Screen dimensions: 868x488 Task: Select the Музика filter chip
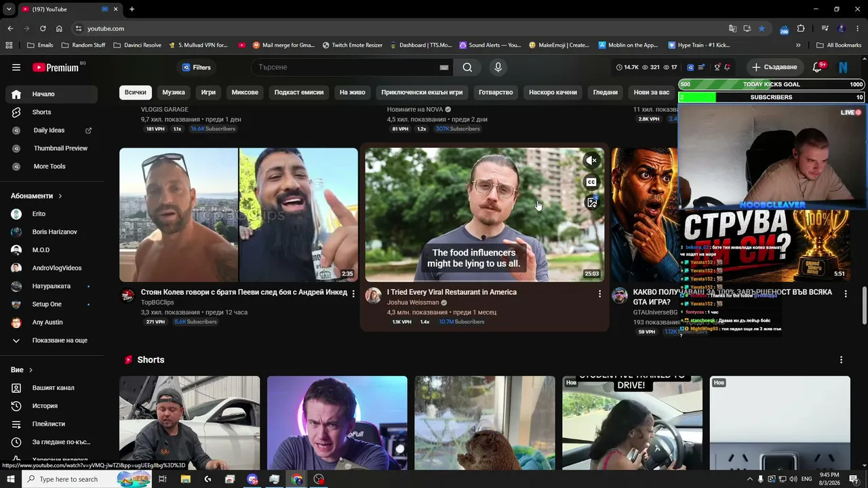coord(174,92)
